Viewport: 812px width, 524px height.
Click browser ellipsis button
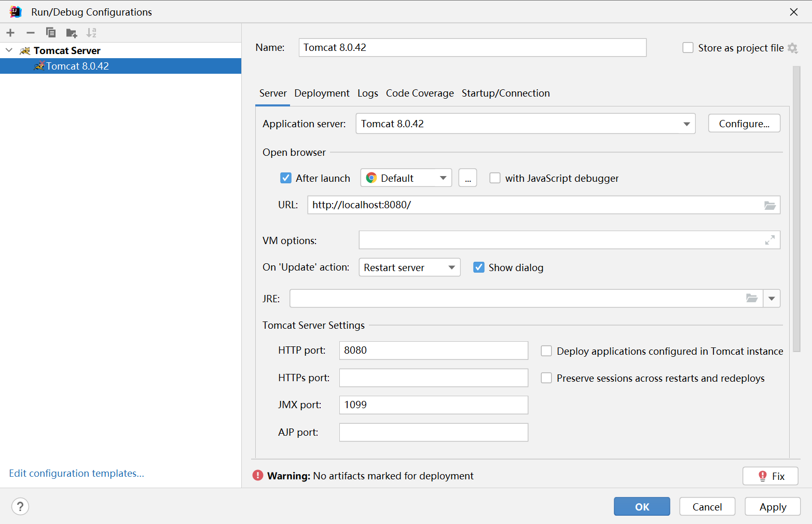pos(467,178)
